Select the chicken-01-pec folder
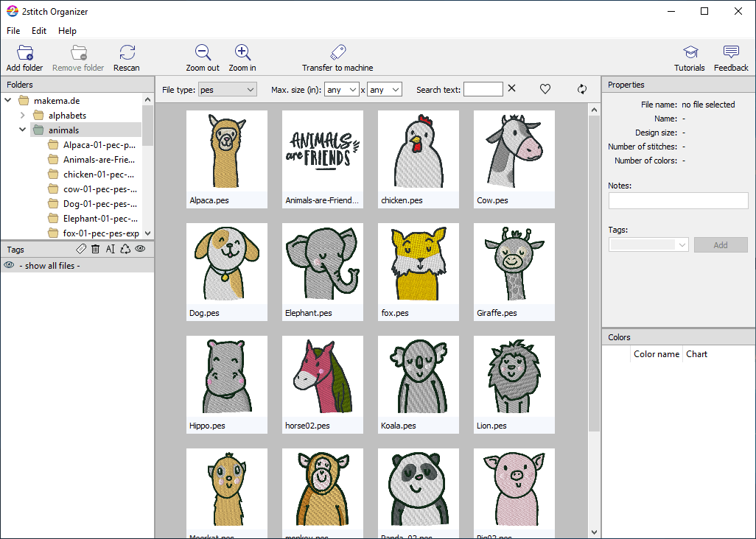 click(x=98, y=175)
